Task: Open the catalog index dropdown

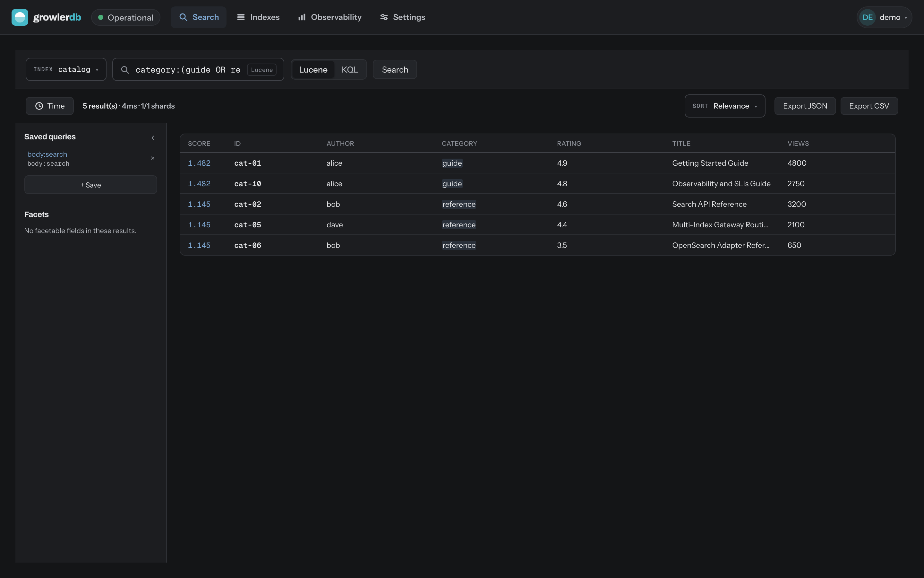Action: coord(66,69)
